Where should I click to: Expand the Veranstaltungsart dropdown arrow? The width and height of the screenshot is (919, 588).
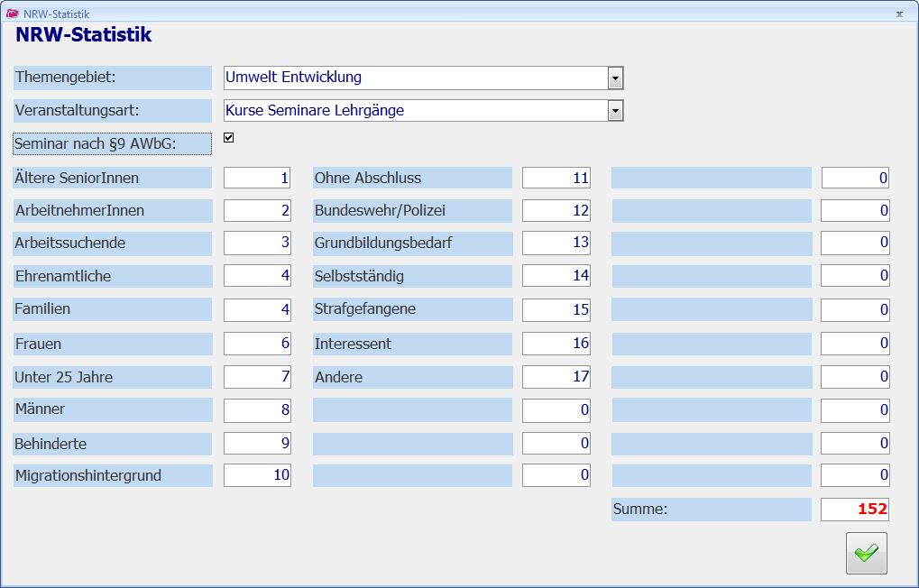[x=615, y=111]
